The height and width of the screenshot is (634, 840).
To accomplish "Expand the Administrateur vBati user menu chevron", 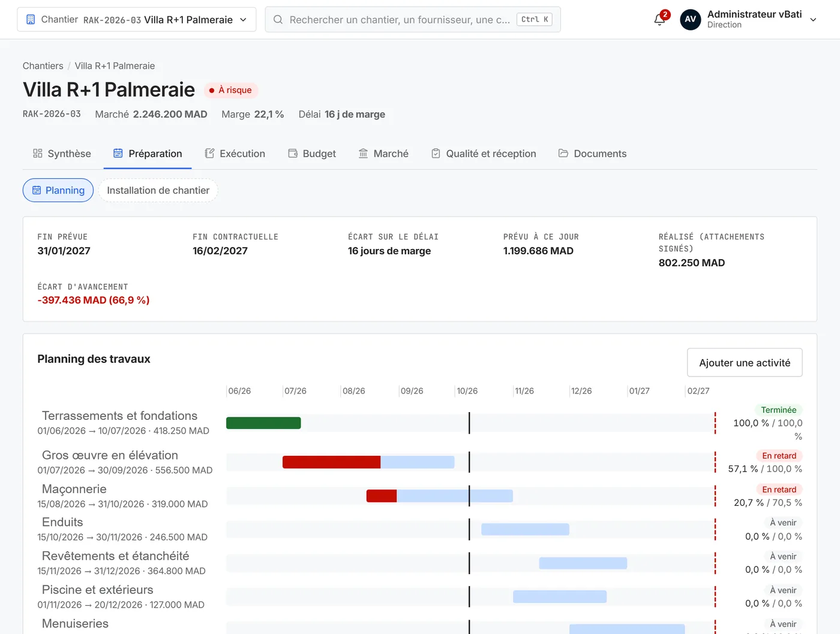I will pyautogui.click(x=814, y=20).
